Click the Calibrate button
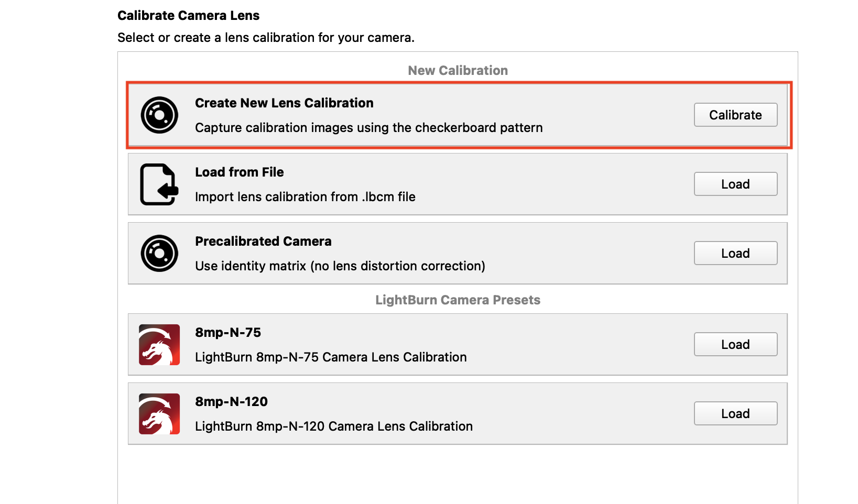The width and height of the screenshot is (858, 504). [x=735, y=115]
